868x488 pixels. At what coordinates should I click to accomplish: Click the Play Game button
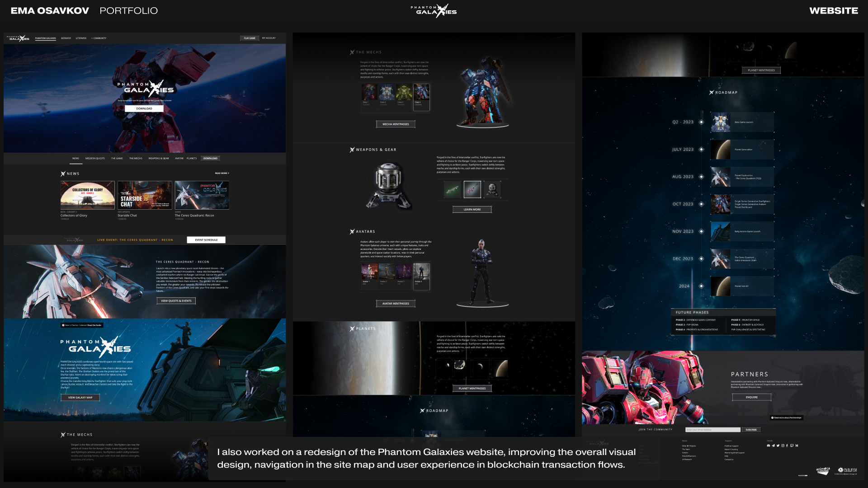250,38
